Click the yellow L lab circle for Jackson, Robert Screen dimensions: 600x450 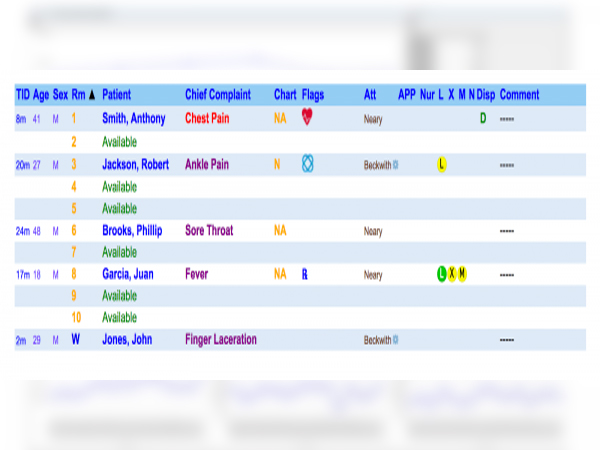(x=442, y=165)
